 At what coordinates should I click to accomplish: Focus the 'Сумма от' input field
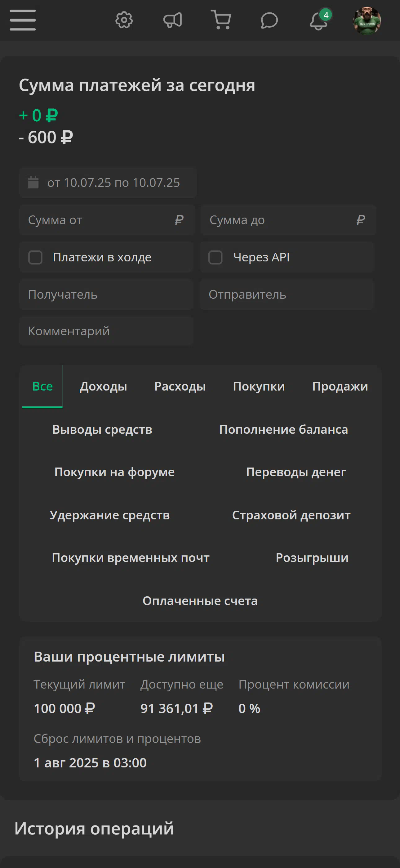coord(107,220)
